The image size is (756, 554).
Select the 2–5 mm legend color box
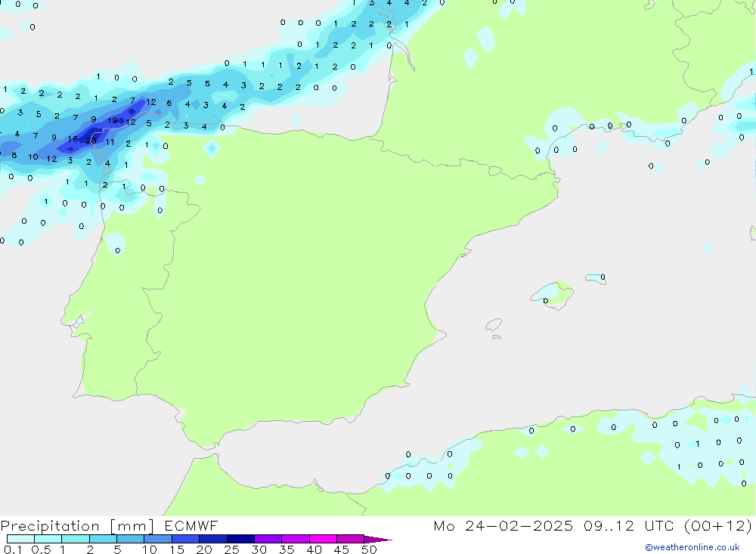[103, 539]
